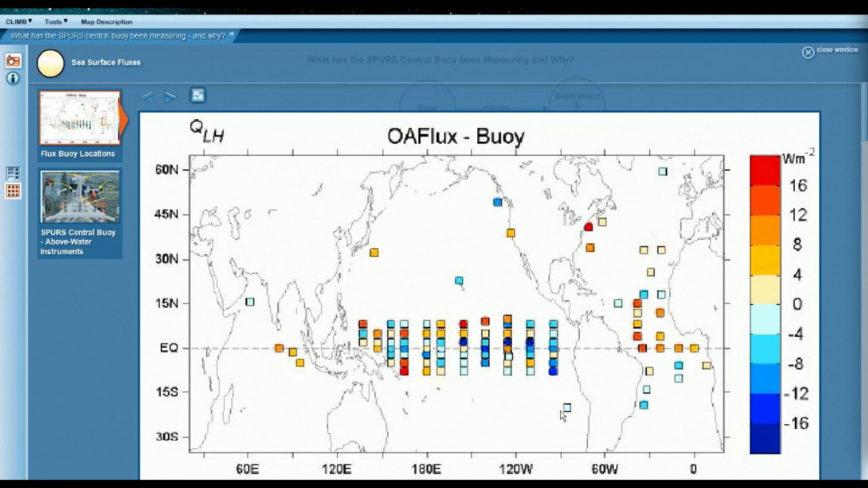Go to previous slide with left arrow

pos(148,97)
